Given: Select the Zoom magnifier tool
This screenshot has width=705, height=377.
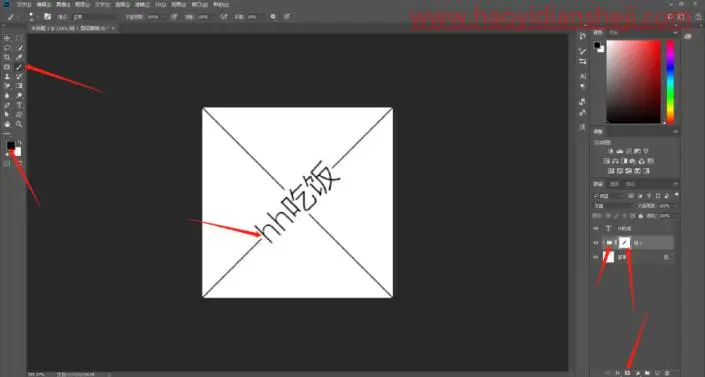Looking at the screenshot, I should (19, 124).
